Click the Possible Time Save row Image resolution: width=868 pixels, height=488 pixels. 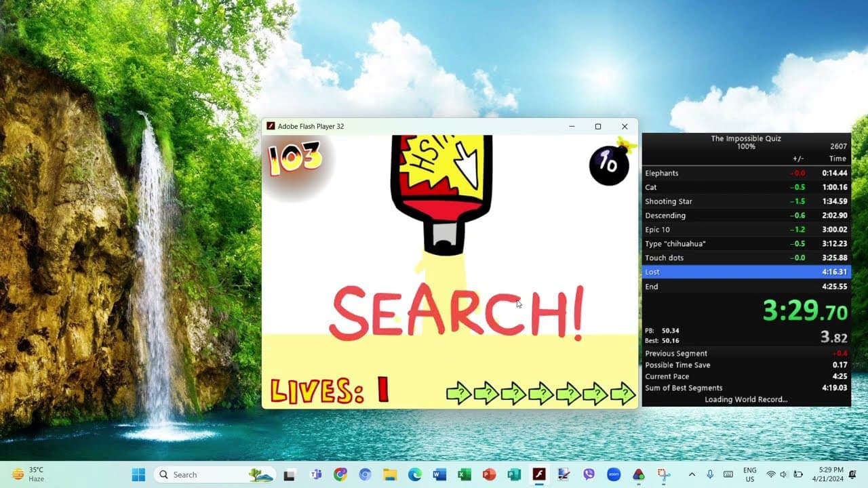746,365
